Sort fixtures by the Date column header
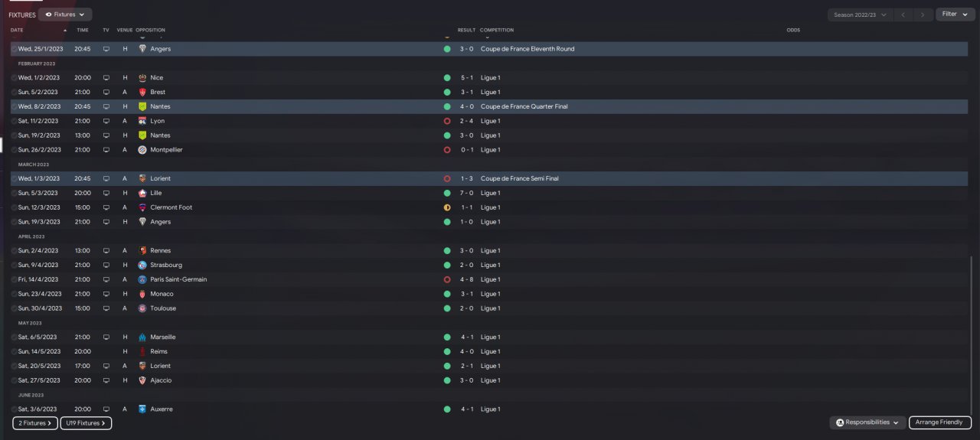 coord(17,30)
